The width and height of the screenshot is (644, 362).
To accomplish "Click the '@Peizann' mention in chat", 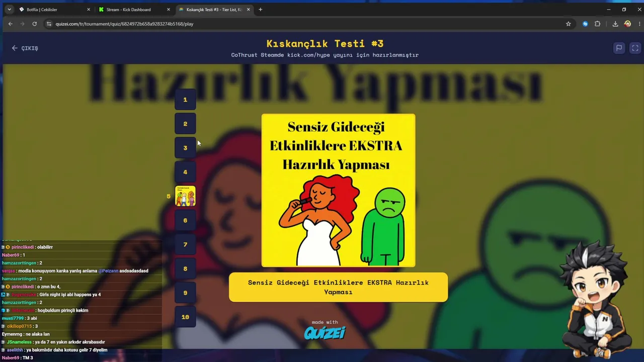I will (108, 271).
